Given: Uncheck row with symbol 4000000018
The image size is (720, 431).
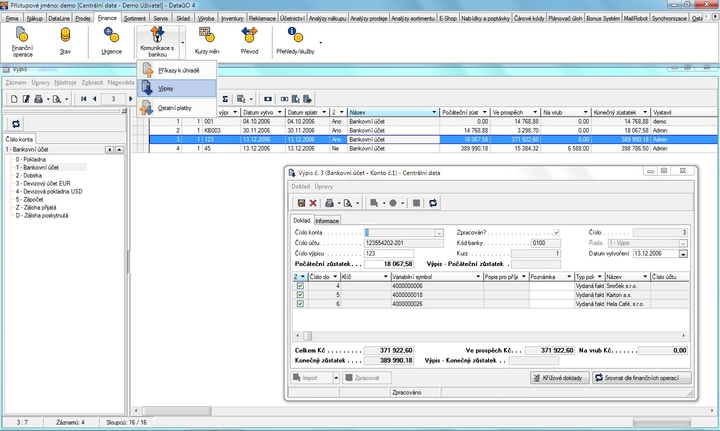Looking at the screenshot, I should tap(300, 295).
